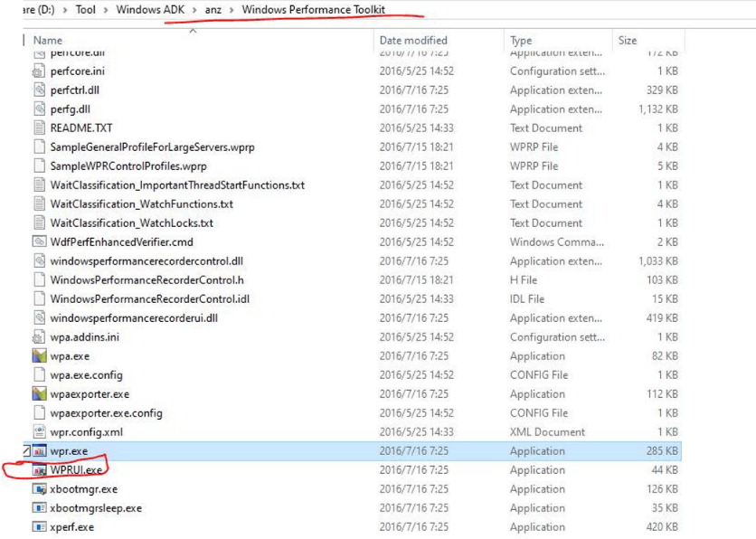The height and width of the screenshot is (539, 756).
Task: Click the wpaexporter.exe application icon
Action: [x=39, y=394]
